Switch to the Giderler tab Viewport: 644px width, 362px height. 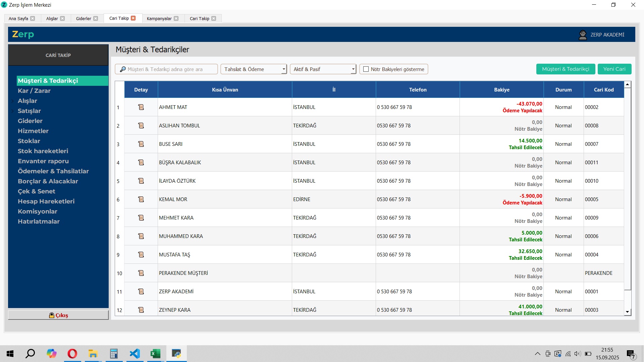(84, 19)
